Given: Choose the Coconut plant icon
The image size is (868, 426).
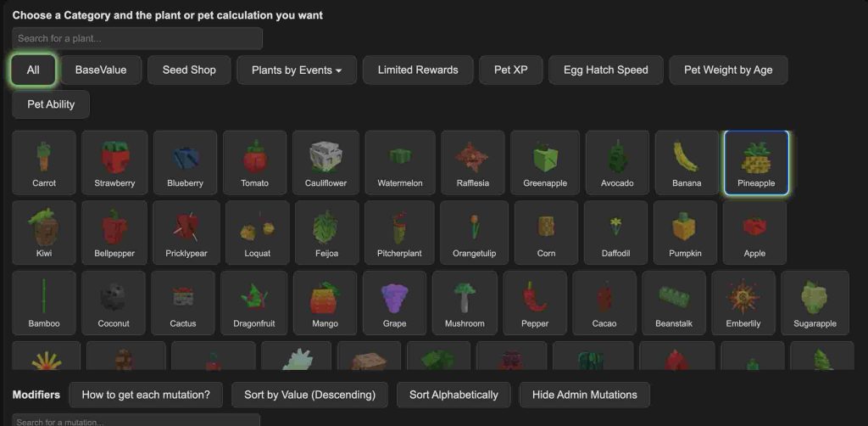Looking at the screenshot, I should [114, 303].
